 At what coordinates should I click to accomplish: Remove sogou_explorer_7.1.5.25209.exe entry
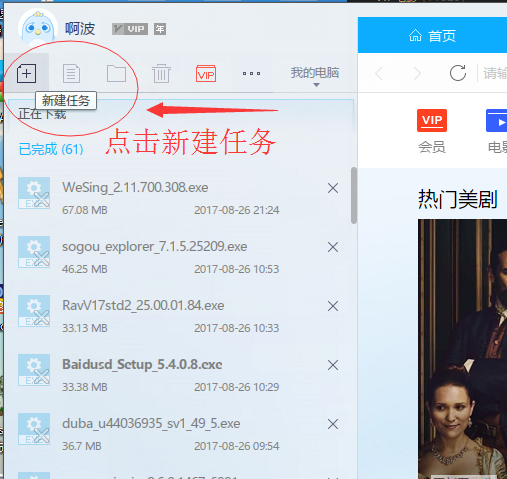[333, 247]
